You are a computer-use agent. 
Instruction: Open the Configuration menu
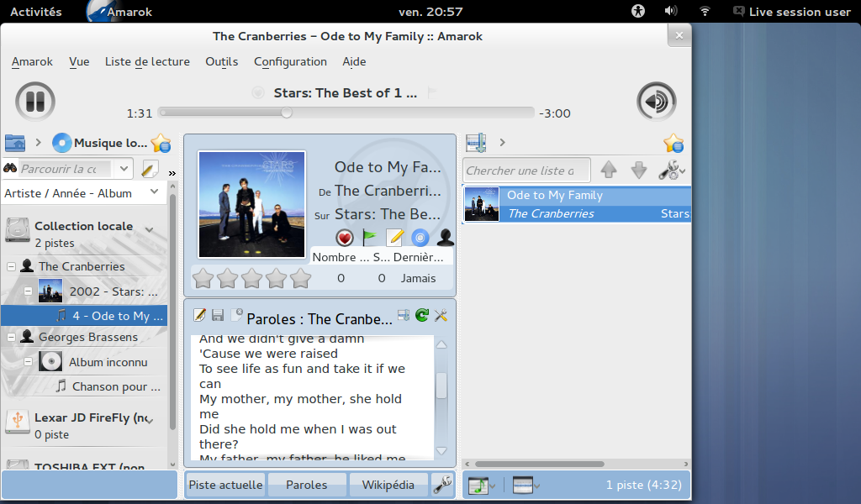point(290,62)
